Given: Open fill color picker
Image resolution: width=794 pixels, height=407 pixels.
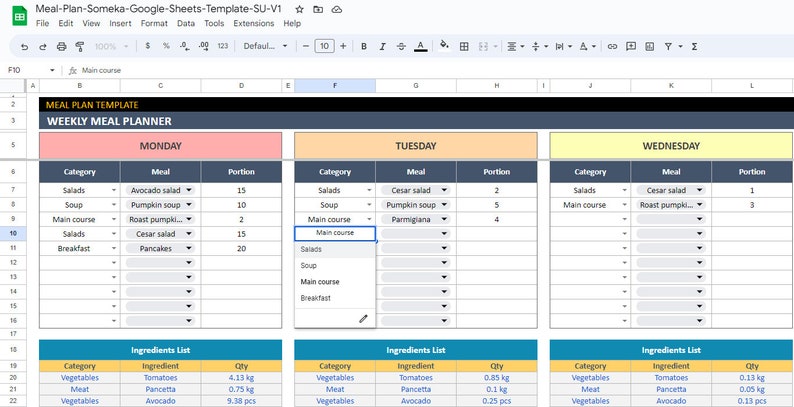Looking at the screenshot, I should [444, 46].
